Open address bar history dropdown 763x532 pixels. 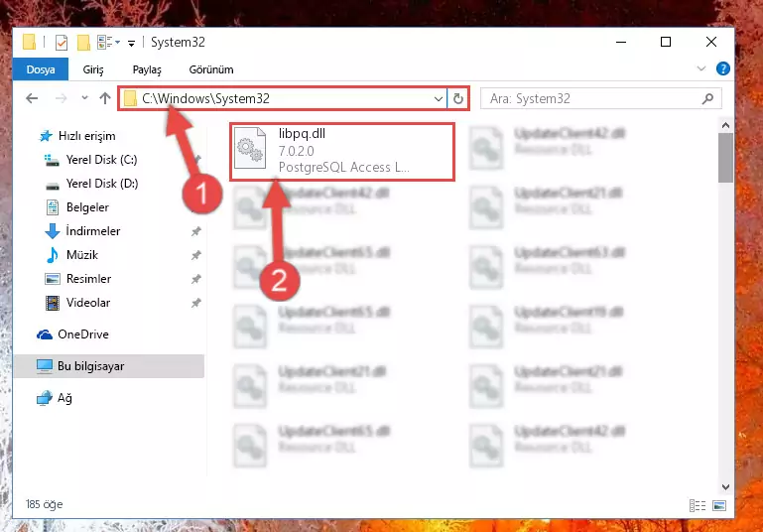point(438,99)
